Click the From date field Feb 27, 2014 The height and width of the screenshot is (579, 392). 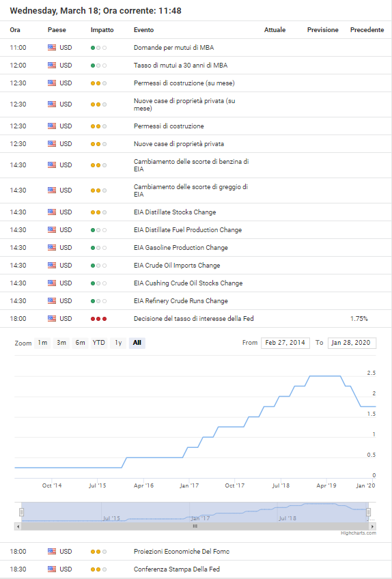click(285, 343)
